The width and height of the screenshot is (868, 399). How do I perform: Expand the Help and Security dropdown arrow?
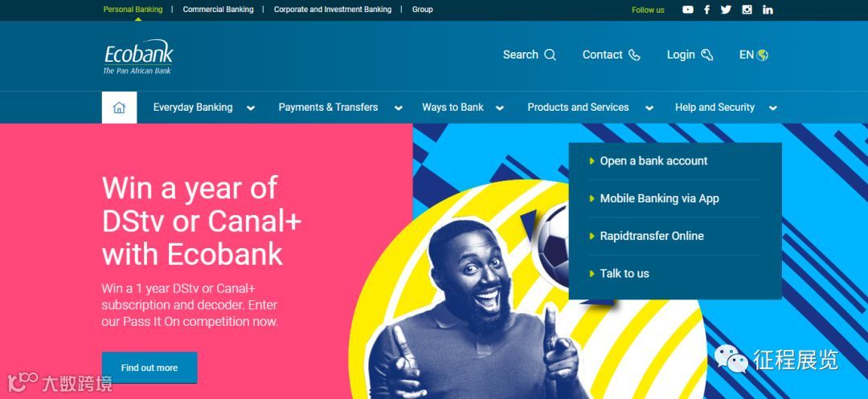[x=773, y=108]
